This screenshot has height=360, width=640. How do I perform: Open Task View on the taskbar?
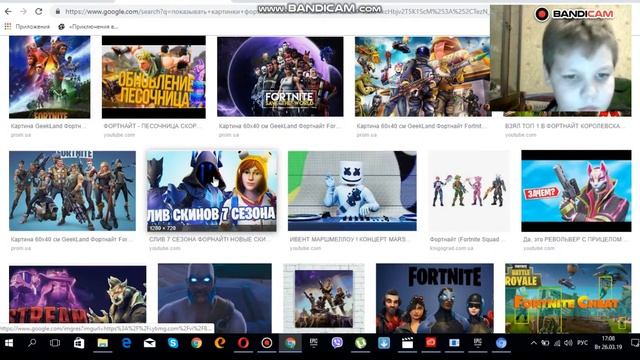point(55,343)
